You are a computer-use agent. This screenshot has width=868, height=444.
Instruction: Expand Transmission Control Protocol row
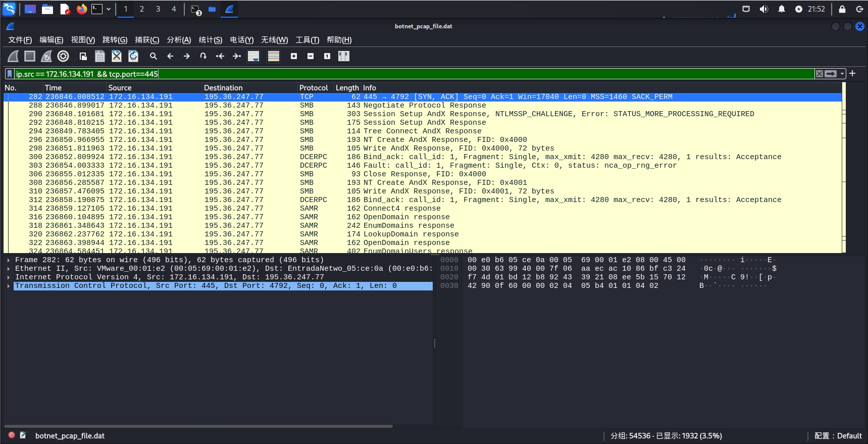coord(9,286)
